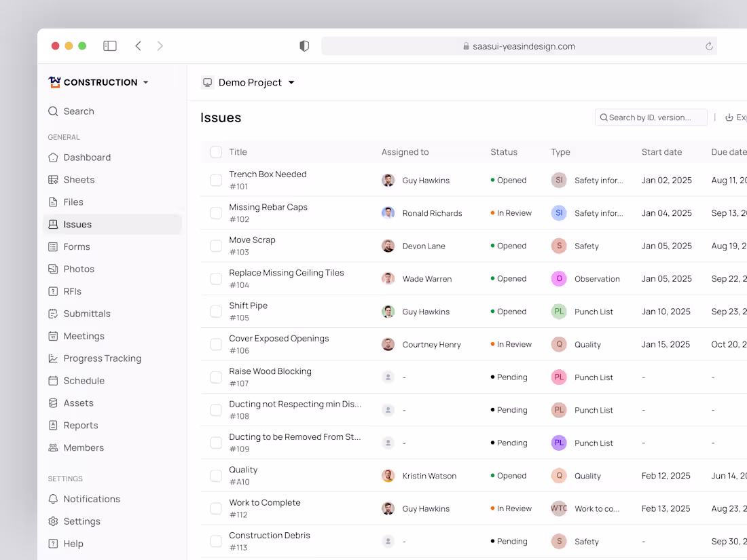This screenshot has width=747, height=560.
Task: Open Notifications settings
Action: click(91, 498)
